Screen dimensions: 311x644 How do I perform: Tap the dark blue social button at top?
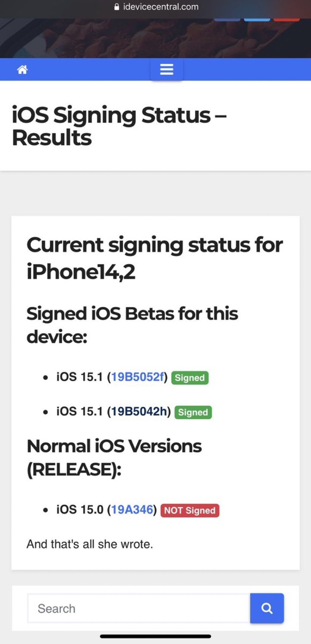pyautogui.click(x=227, y=19)
